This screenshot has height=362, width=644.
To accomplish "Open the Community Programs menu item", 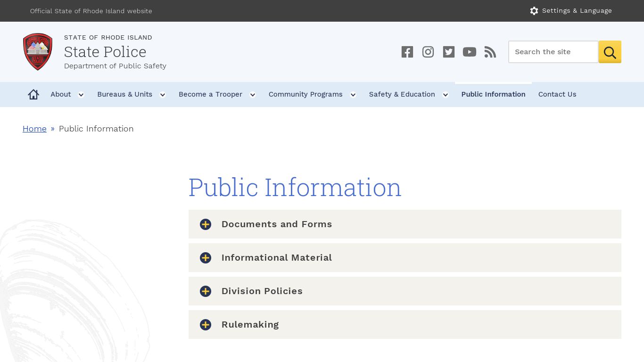I will click(x=305, y=94).
